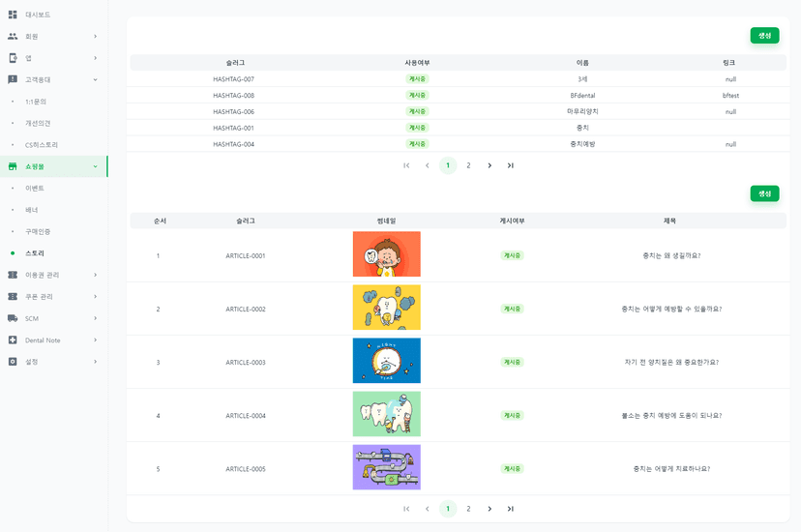Click the 대시보드 dashboard icon
Image resolution: width=801 pixels, height=532 pixels.
click(x=13, y=15)
